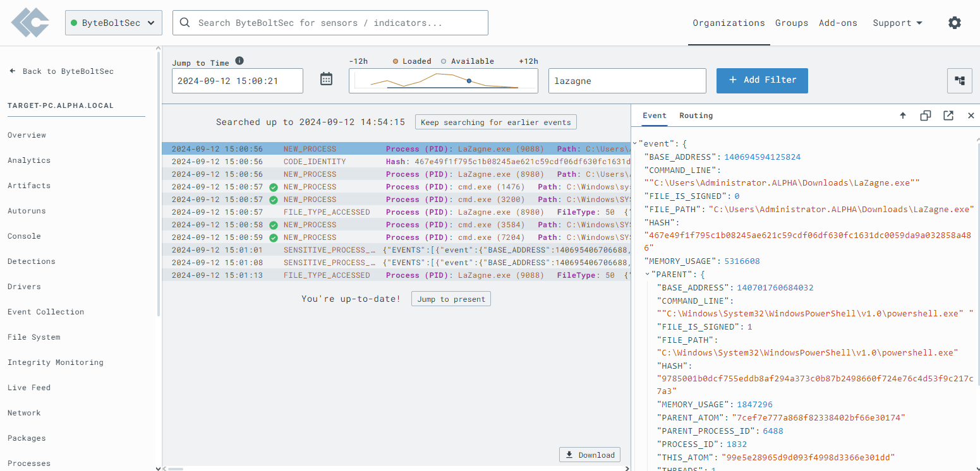The image size is (980, 471).
Task: Open the ByteBoltSec organization dropdown
Action: click(114, 23)
